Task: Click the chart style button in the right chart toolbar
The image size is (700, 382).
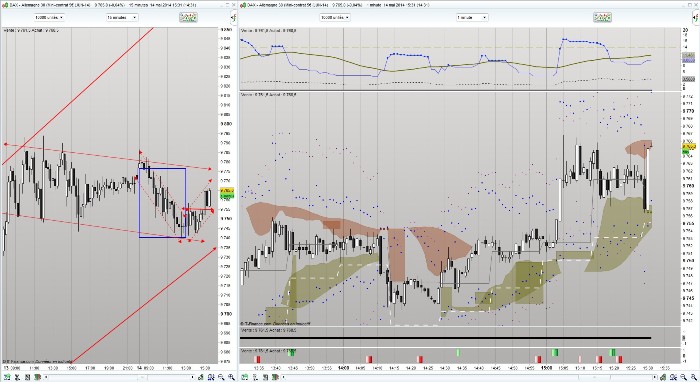Action: [602, 17]
